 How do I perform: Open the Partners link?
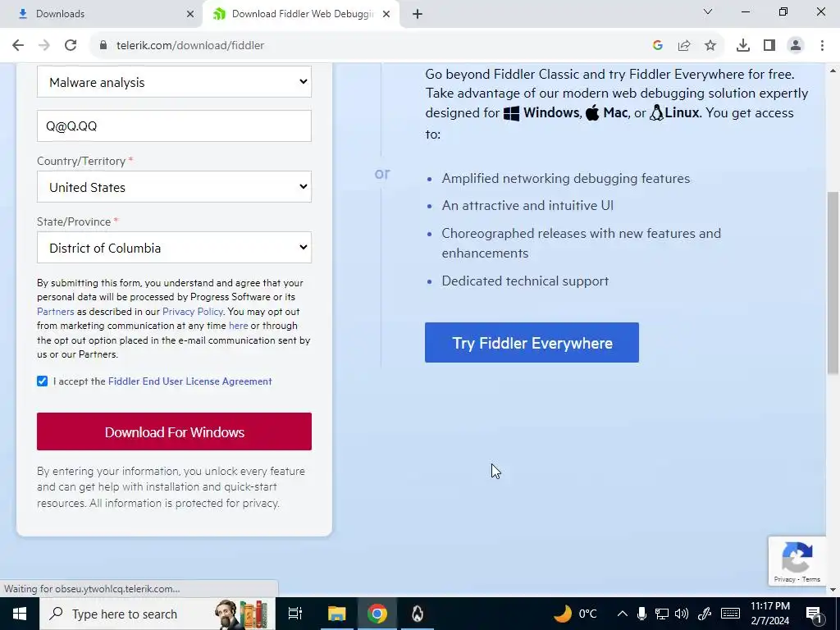pyautogui.click(x=55, y=311)
